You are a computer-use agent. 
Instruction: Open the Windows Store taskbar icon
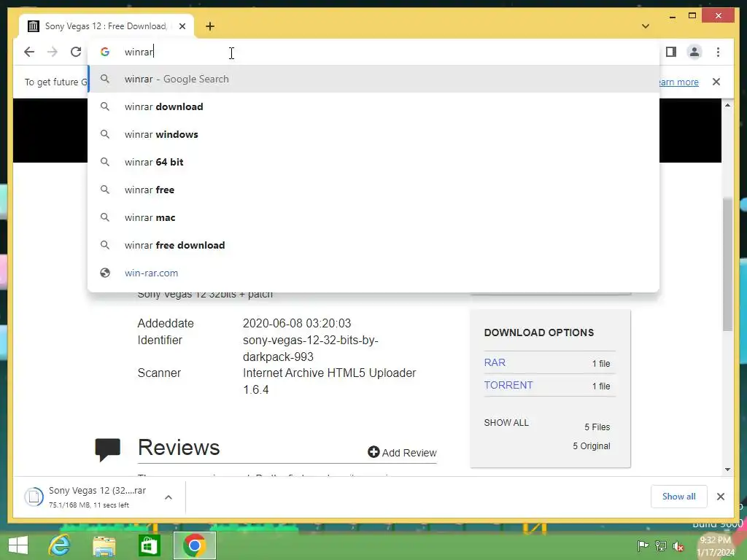pos(149,545)
